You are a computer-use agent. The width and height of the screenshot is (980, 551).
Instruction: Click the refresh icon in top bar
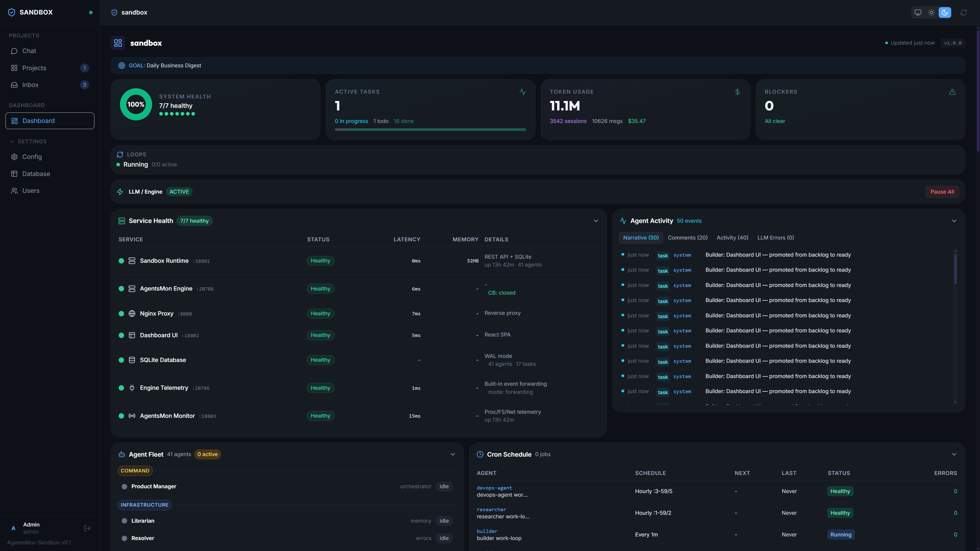pyautogui.click(x=963, y=12)
